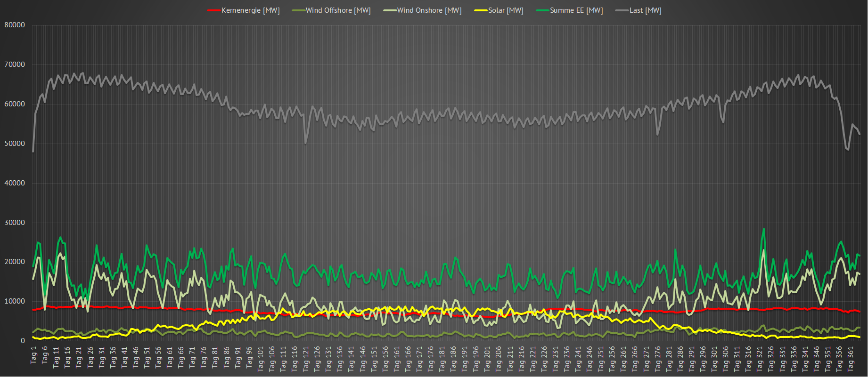This screenshot has width=868, height=377.
Task: Select the 50000 y-axis value label
Action: pos(15,144)
